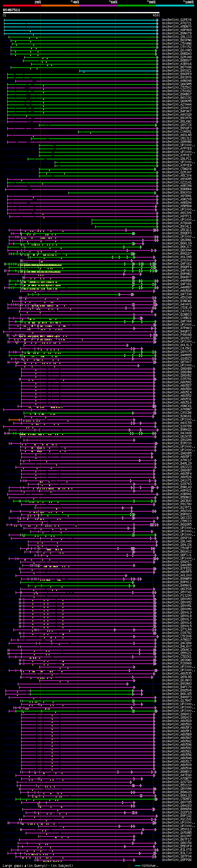Select the UniRef100_A9NXH8 label
This screenshot has height=868, width=197.
pyautogui.click(x=177, y=81)
